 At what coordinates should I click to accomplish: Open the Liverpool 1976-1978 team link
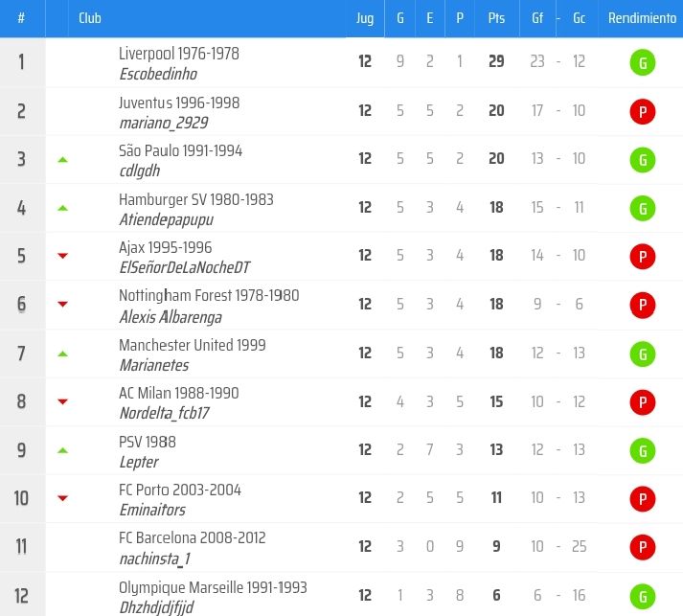[179, 54]
